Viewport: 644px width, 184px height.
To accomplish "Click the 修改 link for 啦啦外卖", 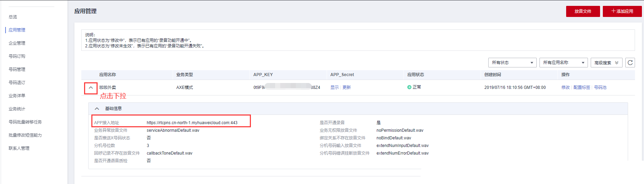I will [565, 88].
